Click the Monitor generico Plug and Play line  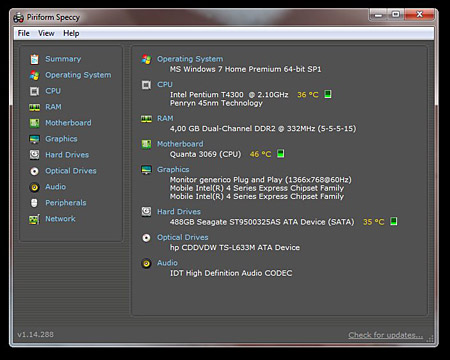pos(261,180)
